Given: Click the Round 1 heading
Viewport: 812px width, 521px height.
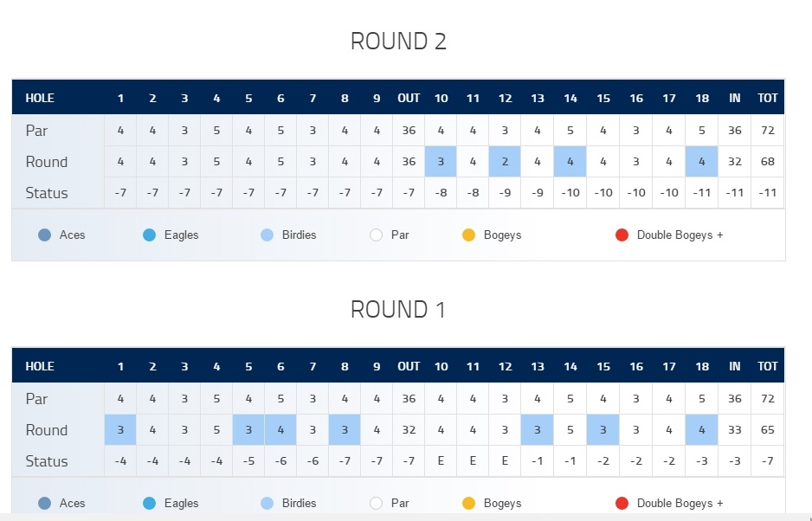Looking at the screenshot, I should click(398, 310).
